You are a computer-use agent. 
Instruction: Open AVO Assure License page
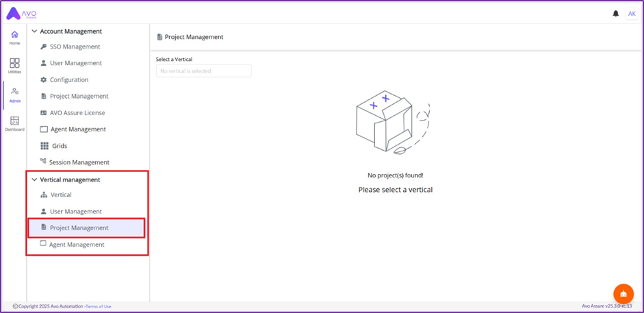(x=77, y=112)
